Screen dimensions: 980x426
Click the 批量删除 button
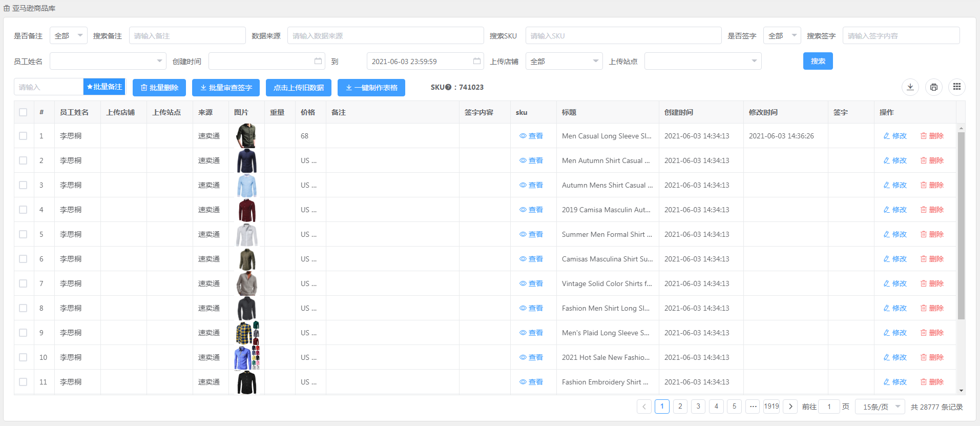159,88
